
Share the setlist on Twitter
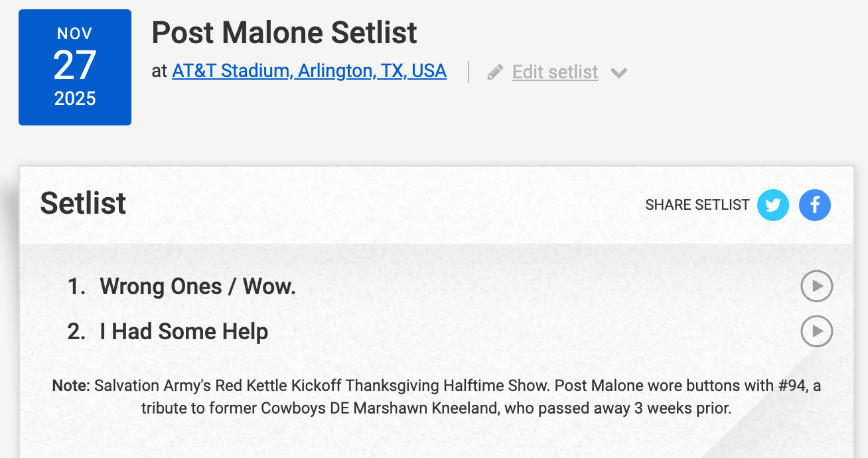point(773,205)
